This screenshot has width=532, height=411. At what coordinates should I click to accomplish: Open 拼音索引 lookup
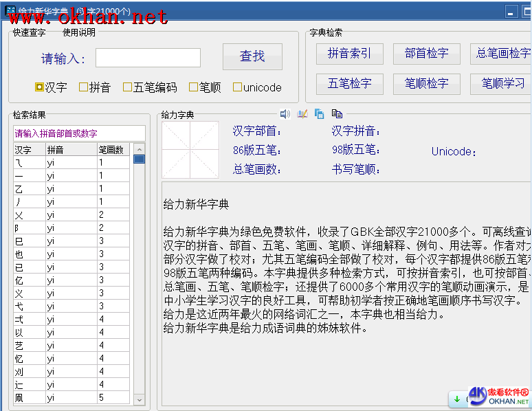click(x=349, y=54)
